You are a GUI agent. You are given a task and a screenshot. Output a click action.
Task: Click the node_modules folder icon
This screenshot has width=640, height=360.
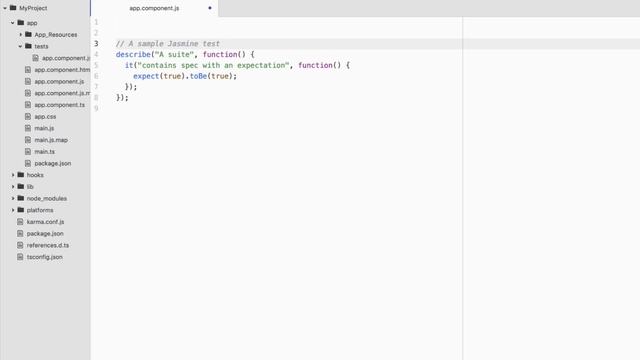click(21, 198)
